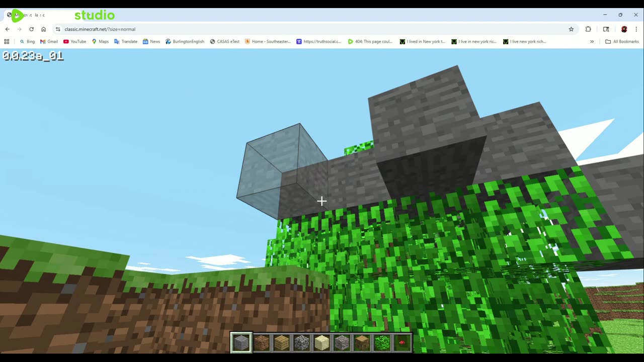This screenshot has height=362, width=644.
Task: Click the browser forward arrow
Action: coord(19,29)
